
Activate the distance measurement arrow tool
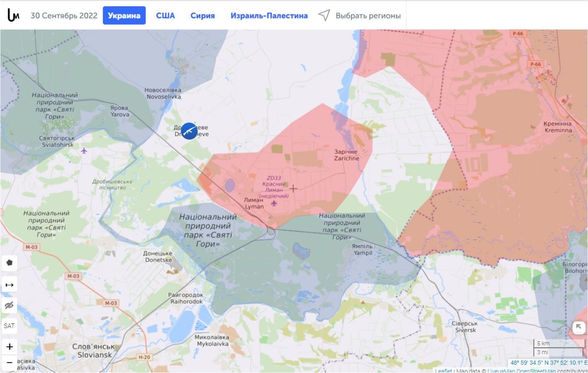[10, 284]
